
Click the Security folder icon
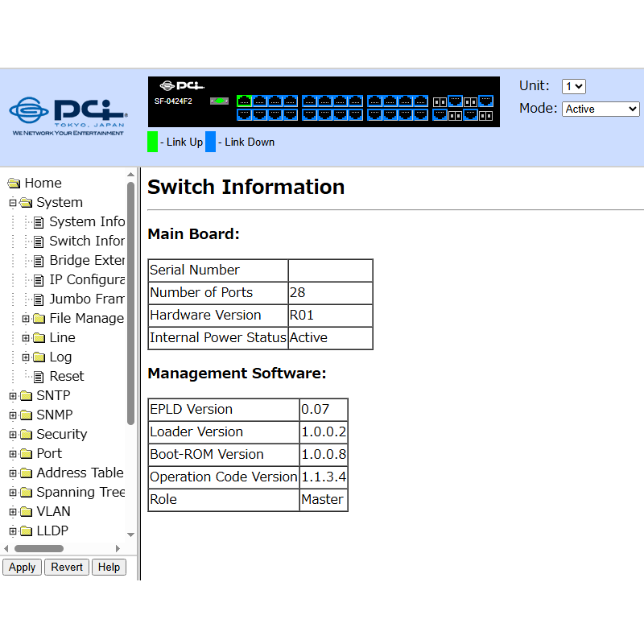(26, 435)
